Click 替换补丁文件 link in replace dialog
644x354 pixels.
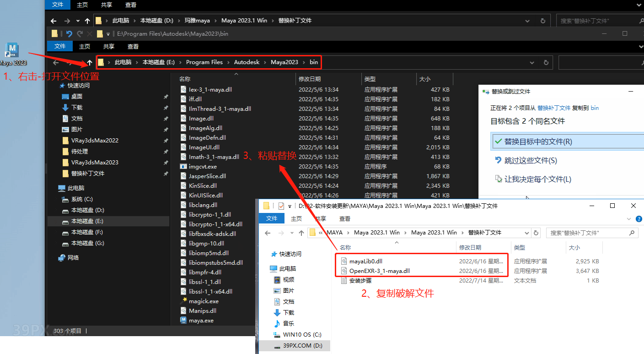[554, 108]
